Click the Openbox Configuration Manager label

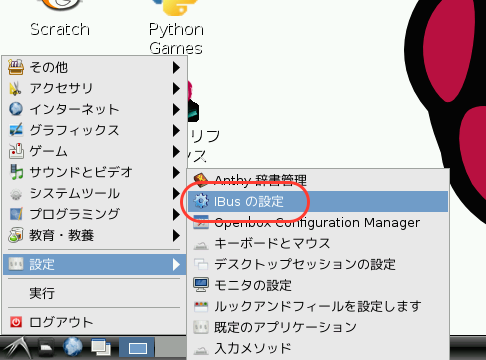317,223
